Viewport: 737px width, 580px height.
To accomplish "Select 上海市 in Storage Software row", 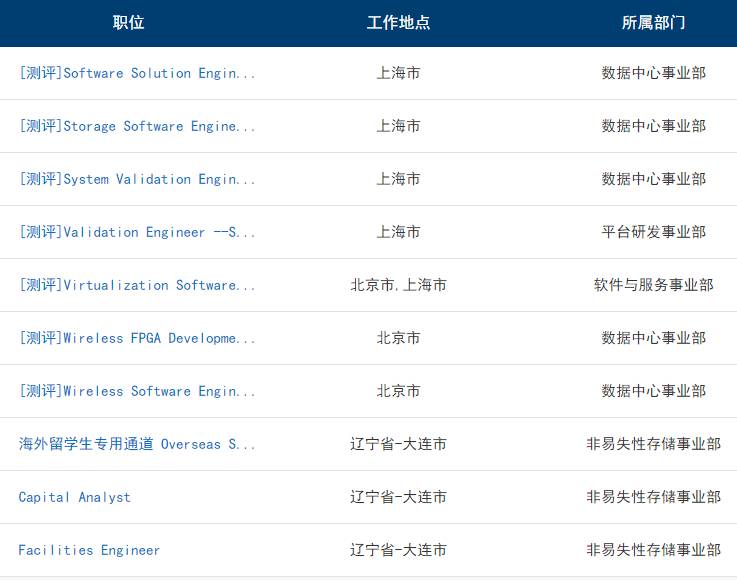I will 398,126.
